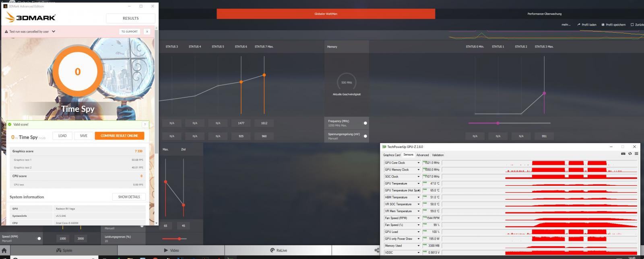Image resolution: width=644 pixels, height=259 pixels.
Task: Switch to GPU-Z Advanced tab
Action: pos(422,155)
